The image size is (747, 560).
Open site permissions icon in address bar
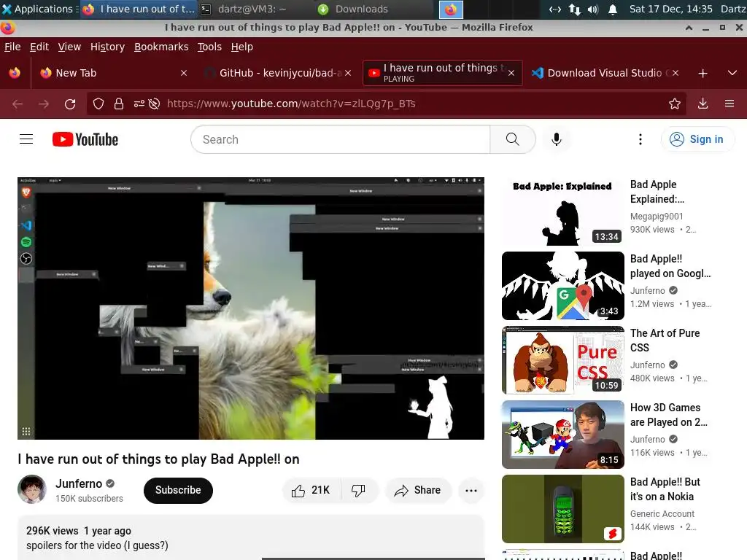pos(139,104)
